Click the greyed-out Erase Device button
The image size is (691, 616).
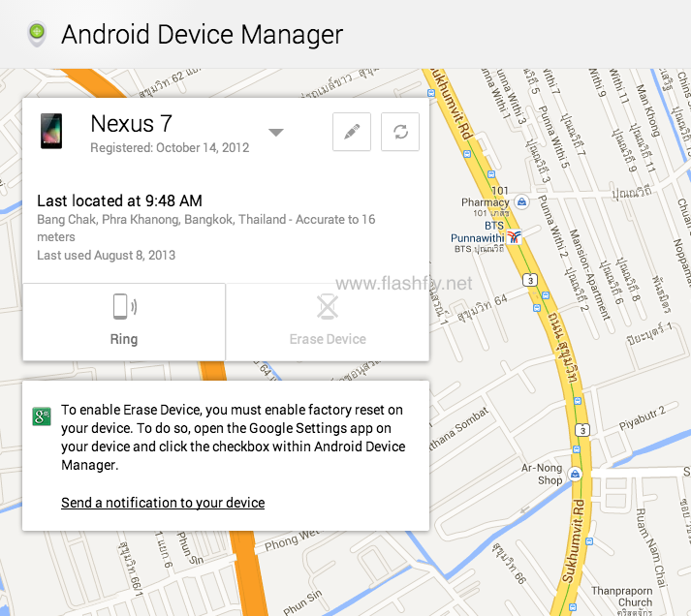click(328, 321)
